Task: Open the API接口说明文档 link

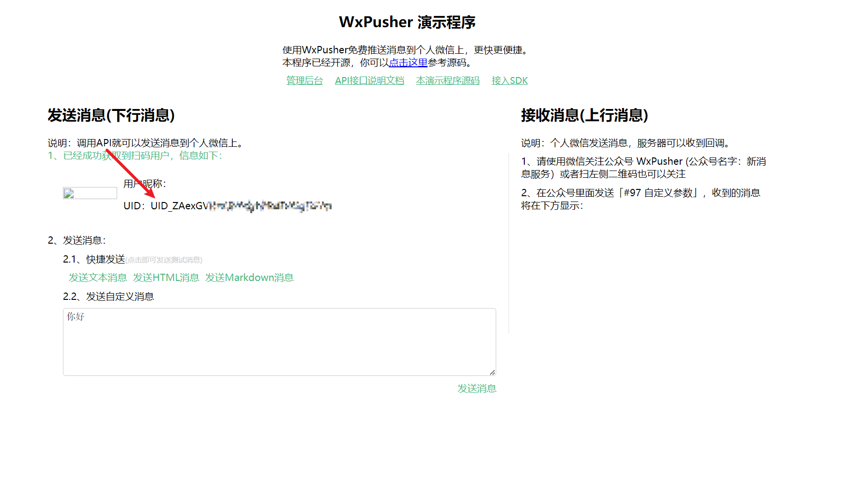Action: tap(369, 80)
